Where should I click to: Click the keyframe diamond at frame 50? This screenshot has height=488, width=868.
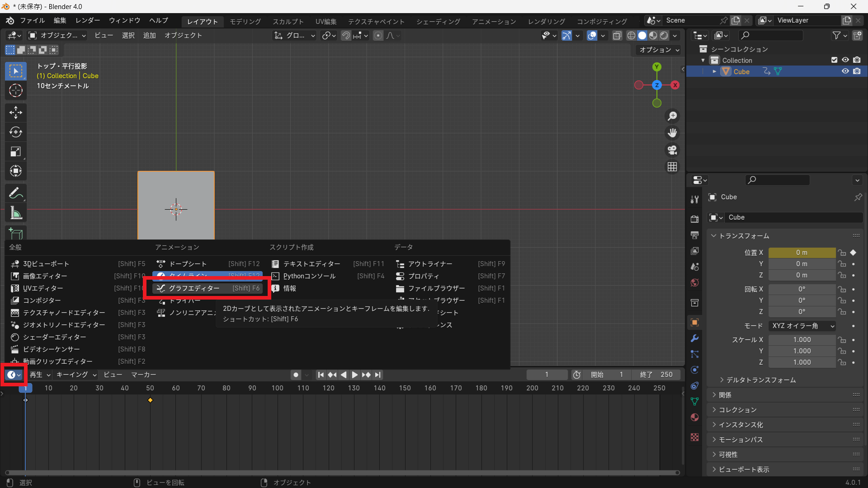150,400
